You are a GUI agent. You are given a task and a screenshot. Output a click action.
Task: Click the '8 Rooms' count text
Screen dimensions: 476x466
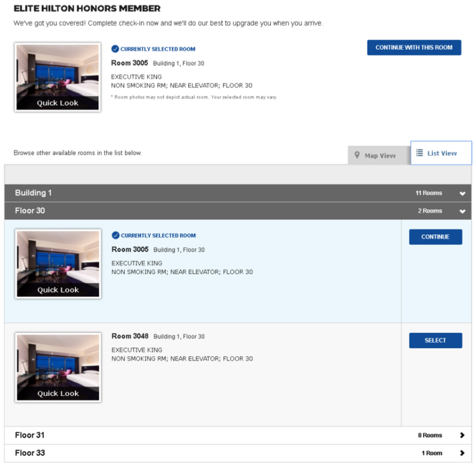click(x=430, y=435)
